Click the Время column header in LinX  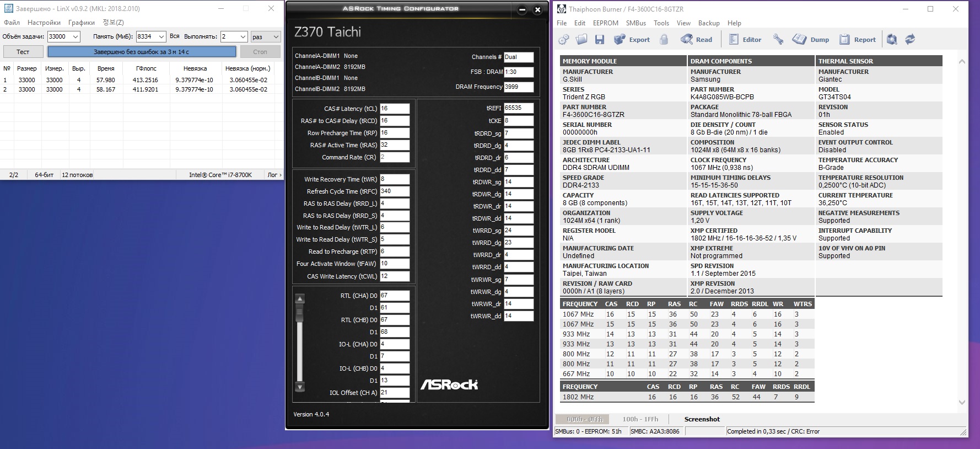pos(106,68)
